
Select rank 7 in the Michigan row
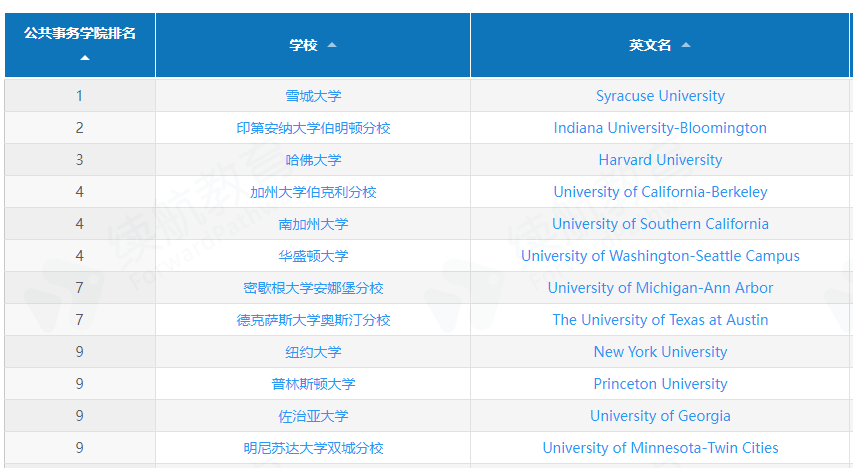coord(79,288)
